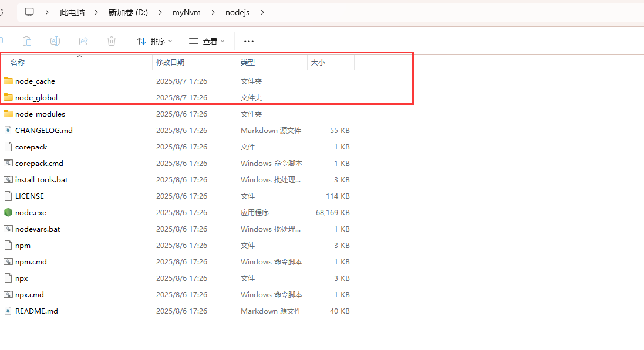Click the 114 KB size value
The image size is (644, 350).
(x=338, y=196)
